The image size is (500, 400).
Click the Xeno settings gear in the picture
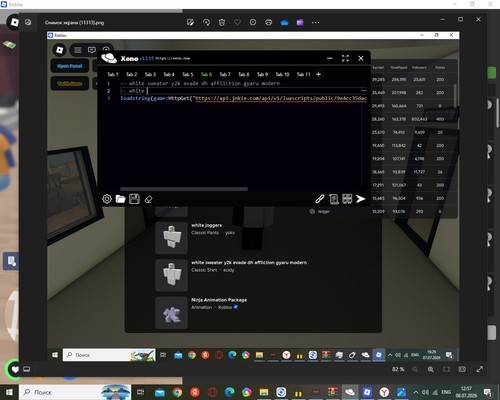coord(107,199)
